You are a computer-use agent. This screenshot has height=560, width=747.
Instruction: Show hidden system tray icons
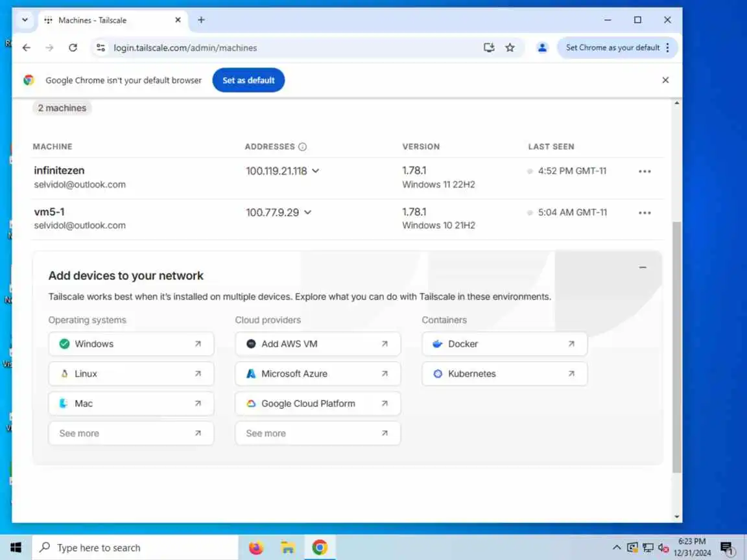click(x=617, y=548)
